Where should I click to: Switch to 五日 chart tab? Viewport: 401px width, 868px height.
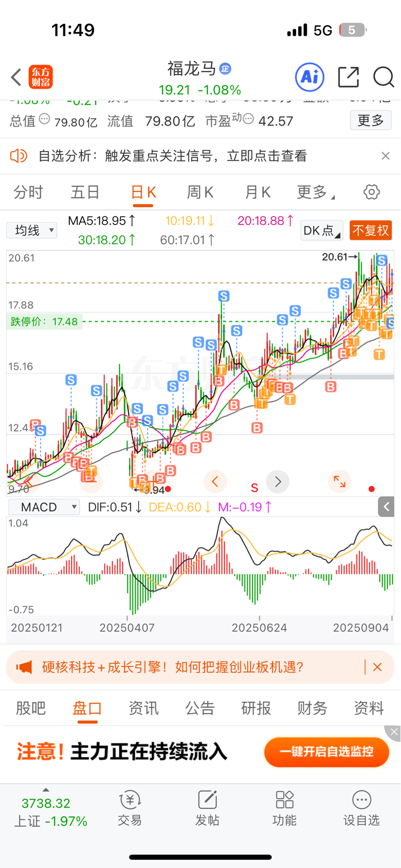coord(85,192)
